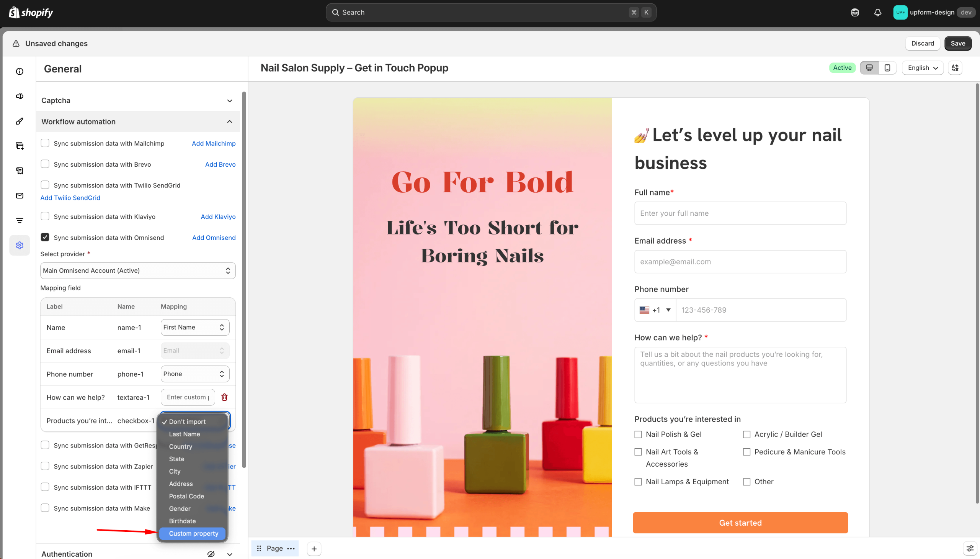This screenshot has height=559, width=980.
Task: Open the translation icon beside English
Action: coord(955,68)
